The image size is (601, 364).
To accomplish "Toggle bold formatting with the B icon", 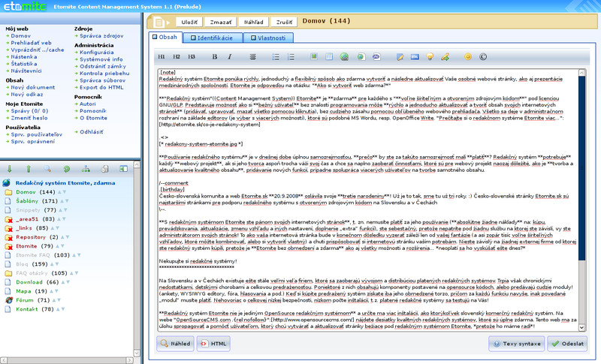I will 215,56.
